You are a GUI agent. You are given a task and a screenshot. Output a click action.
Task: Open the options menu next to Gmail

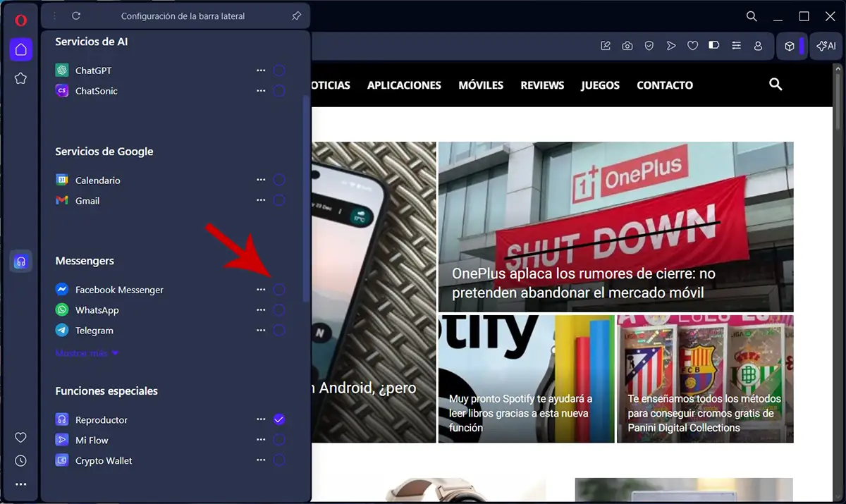(x=261, y=200)
